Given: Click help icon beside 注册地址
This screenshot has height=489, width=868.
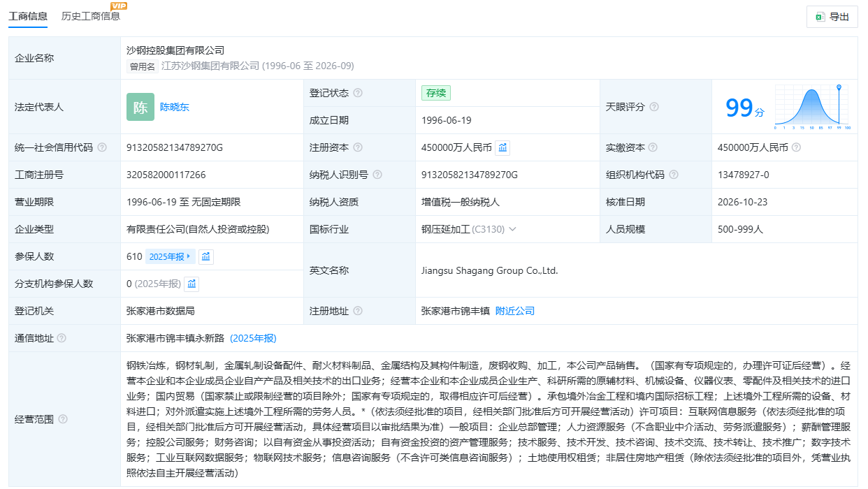Looking at the screenshot, I should (x=358, y=311).
